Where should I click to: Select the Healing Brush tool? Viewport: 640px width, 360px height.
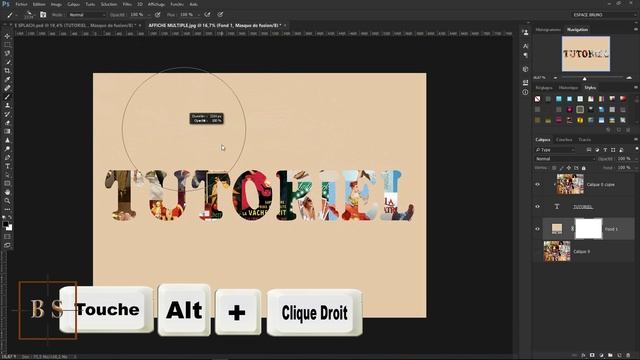7,88
